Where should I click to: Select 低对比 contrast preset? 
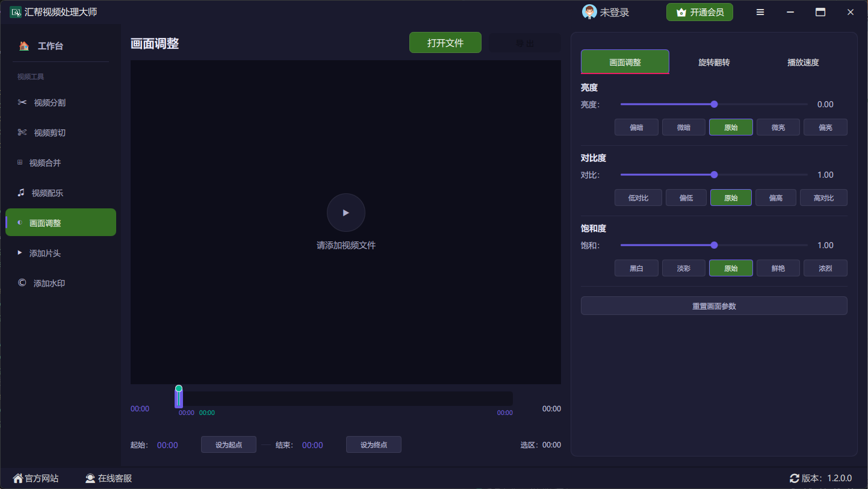pyautogui.click(x=638, y=198)
